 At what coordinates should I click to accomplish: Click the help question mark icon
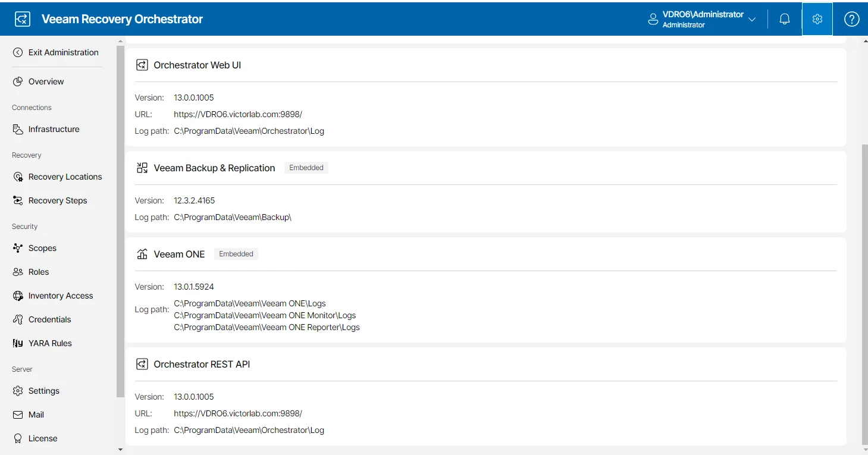[x=851, y=19]
